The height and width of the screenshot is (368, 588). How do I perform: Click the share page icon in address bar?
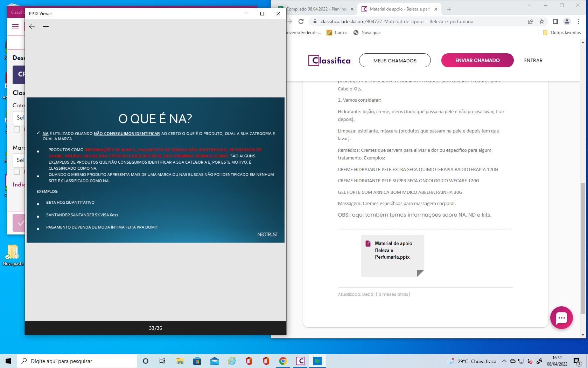tap(531, 21)
